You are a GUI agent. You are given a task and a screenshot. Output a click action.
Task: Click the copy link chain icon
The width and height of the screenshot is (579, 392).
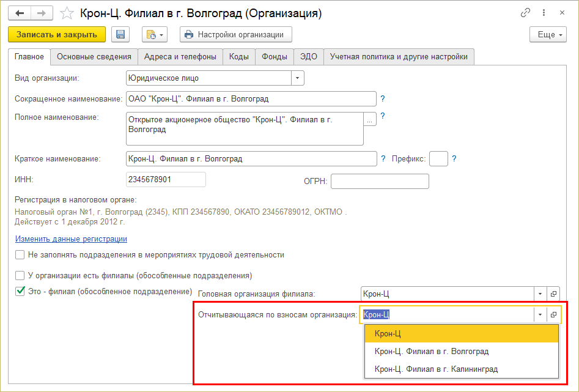525,13
